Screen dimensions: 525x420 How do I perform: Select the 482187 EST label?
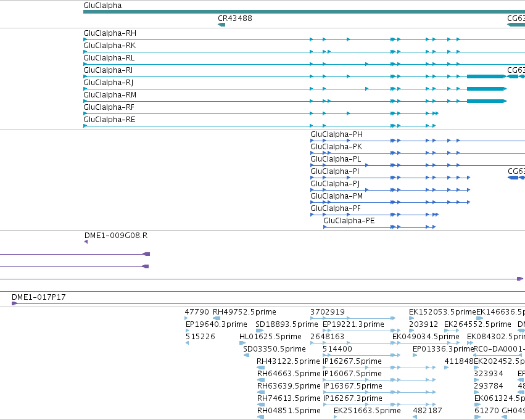click(x=428, y=411)
